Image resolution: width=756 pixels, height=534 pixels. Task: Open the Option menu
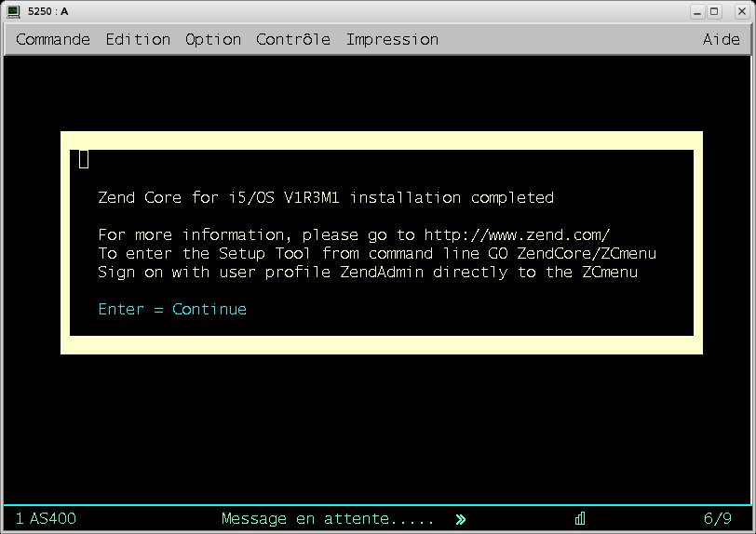click(x=213, y=39)
